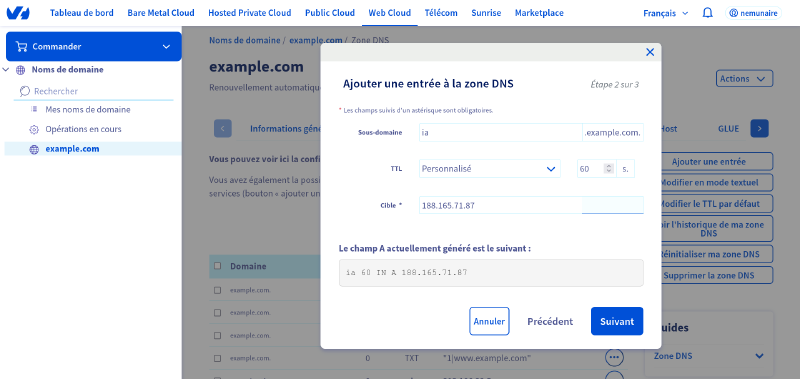The width and height of the screenshot is (800, 379).
Task: Check the second example.com row checkbox
Action: tap(218, 312)
